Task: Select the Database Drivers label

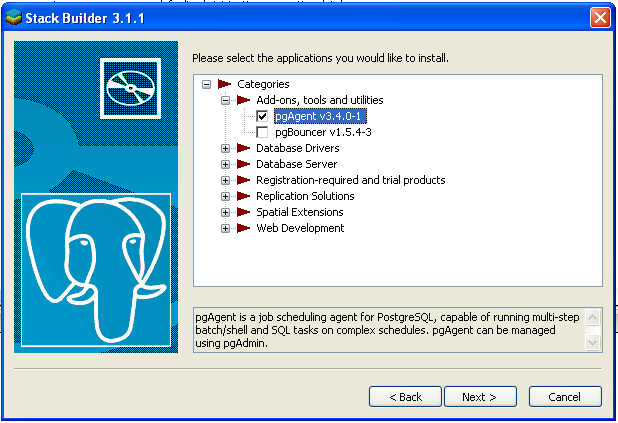Action: [x=298, y=148]
